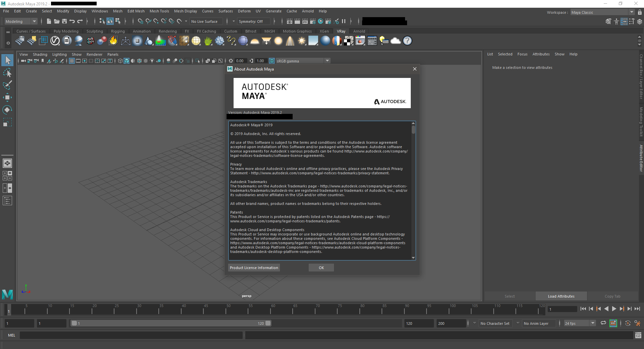Open the animation preferences running-man icon
644x349 pixels.
(637, 323)
